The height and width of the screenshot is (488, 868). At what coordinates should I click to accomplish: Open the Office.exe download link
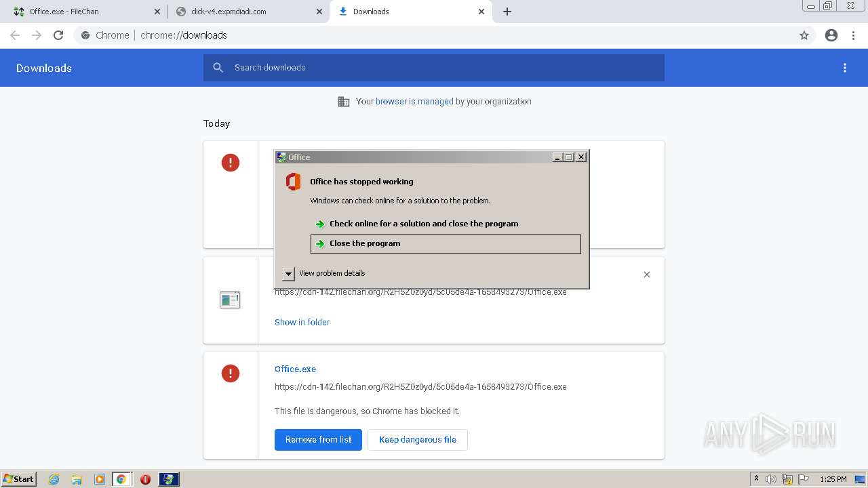[x=295, y=369]
